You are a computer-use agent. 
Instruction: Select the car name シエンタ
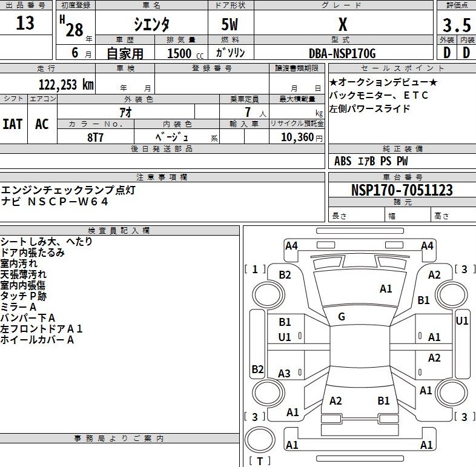pyautogui.click(x=151, y=24)
